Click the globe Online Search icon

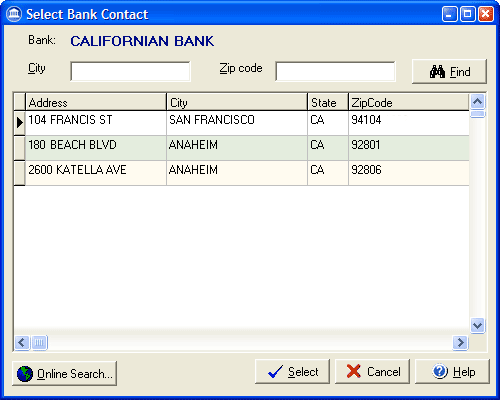25,374
